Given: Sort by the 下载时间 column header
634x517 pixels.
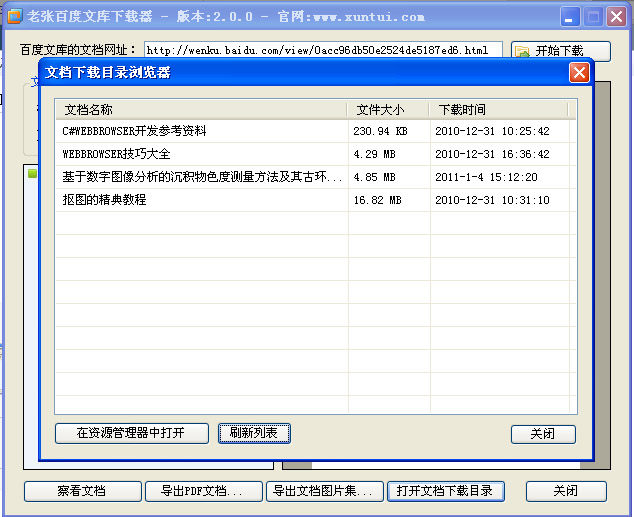Looking at the screenshot, I should [x=499, y=110].
